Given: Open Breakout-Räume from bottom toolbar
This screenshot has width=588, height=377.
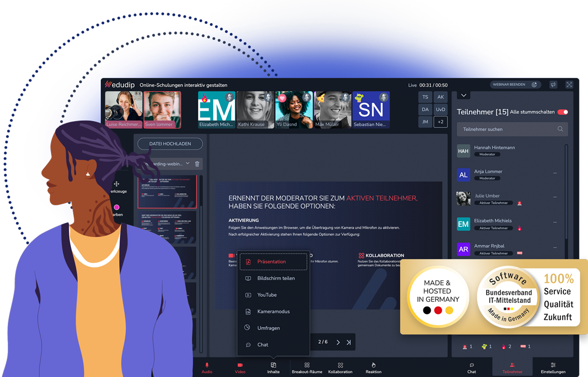Looking at the screenshot, I should click(307, 368).
